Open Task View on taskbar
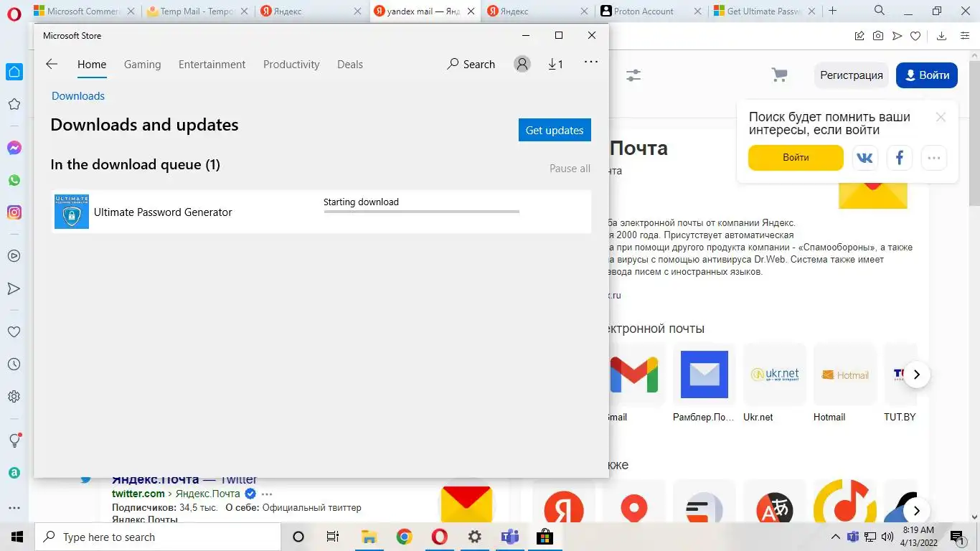 pos(333,537)
